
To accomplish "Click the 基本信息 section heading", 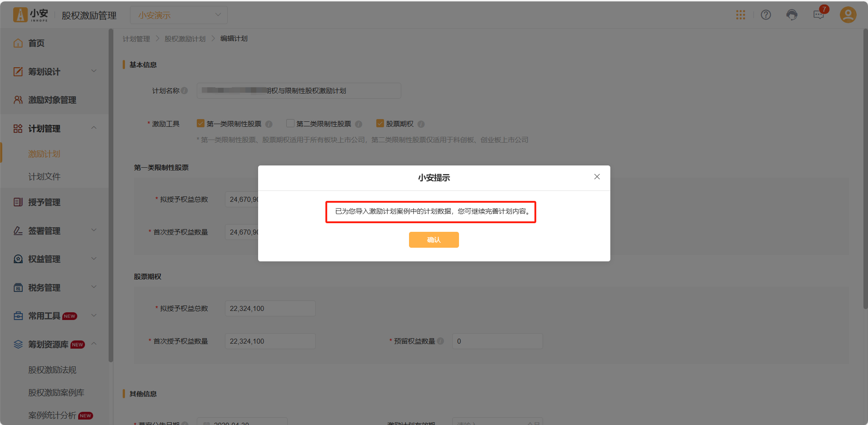I will (x=143, y=65).
